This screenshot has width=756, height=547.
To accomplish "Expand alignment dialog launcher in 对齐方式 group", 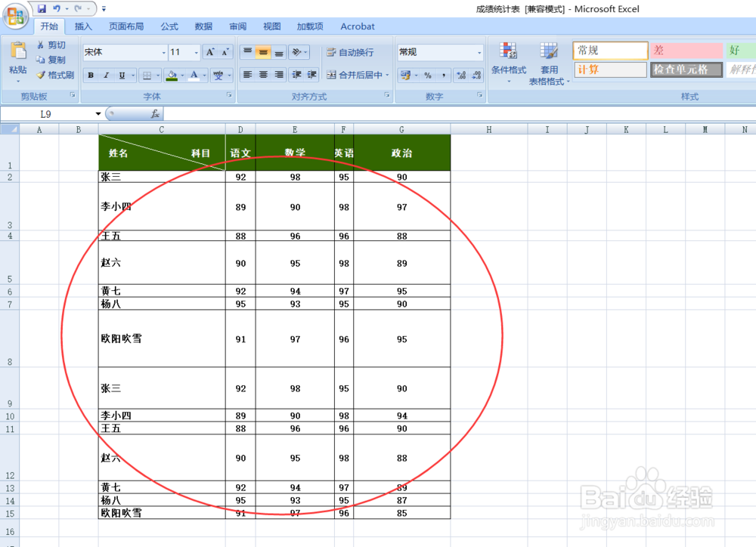I will coord(386,95).
